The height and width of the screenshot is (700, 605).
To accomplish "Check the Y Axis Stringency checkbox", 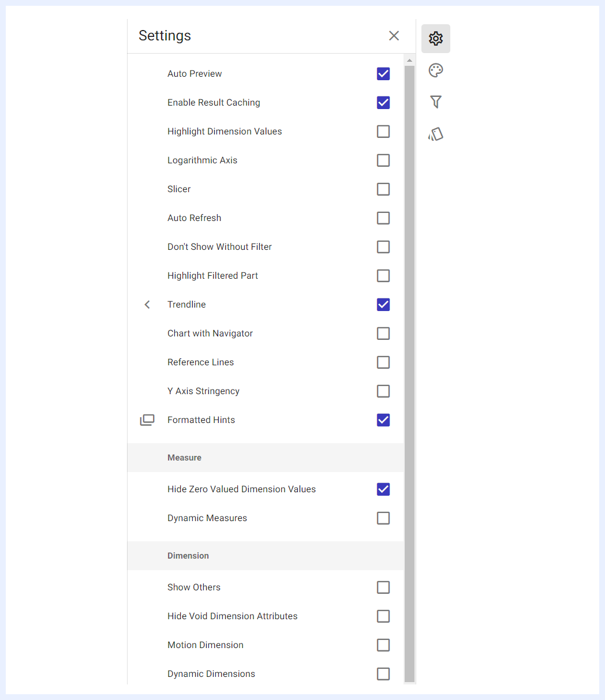I will point(383,391).
